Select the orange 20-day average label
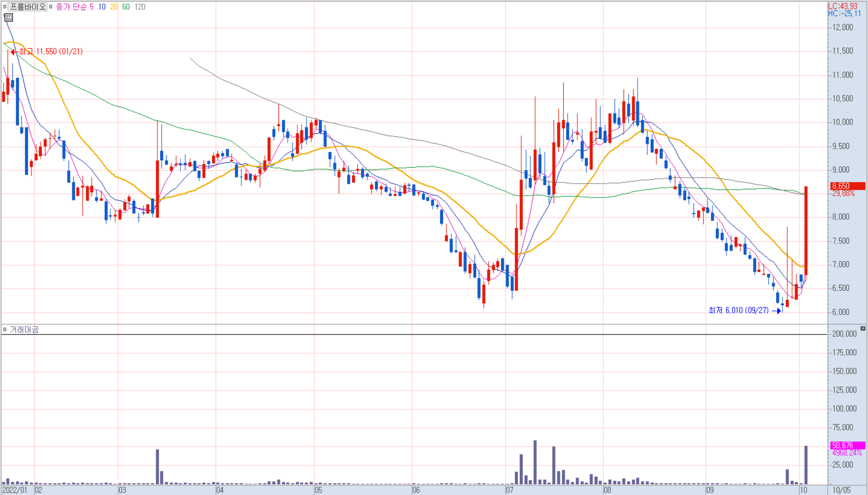 click(x=114, y=7)
